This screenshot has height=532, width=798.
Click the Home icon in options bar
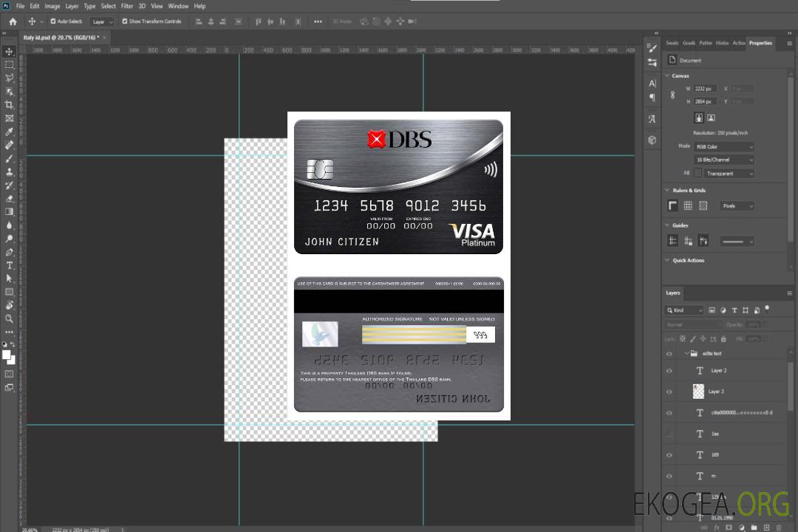click(13, 21)
